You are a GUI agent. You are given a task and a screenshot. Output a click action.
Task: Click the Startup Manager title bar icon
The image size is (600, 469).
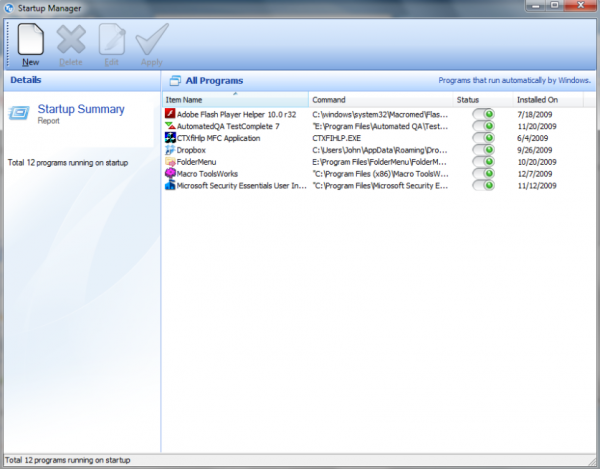tap(9, 8)
